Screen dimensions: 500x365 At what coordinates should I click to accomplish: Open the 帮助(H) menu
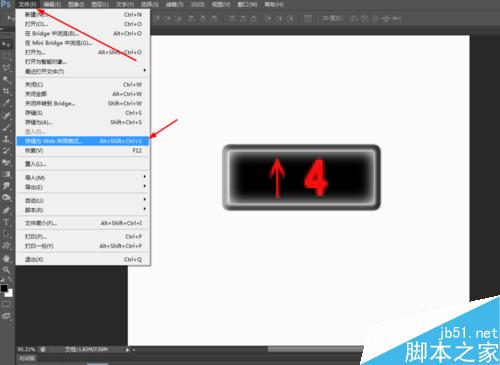274,4
